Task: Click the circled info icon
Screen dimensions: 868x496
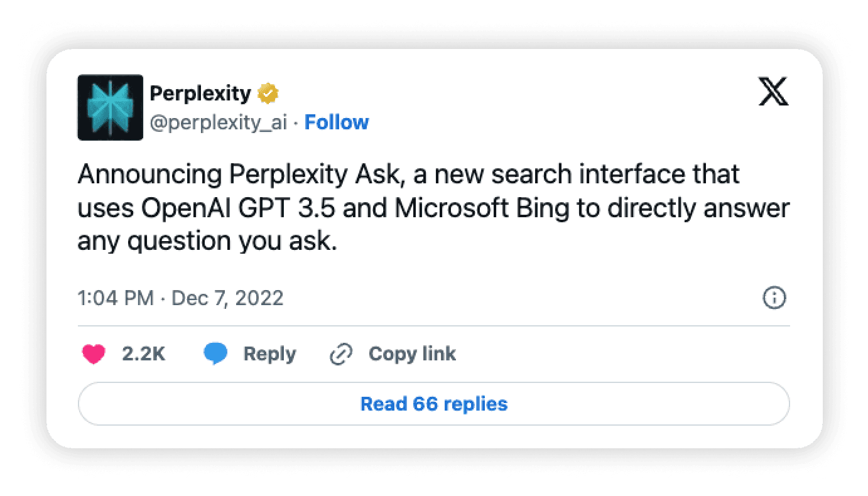Action: [774, 298]
